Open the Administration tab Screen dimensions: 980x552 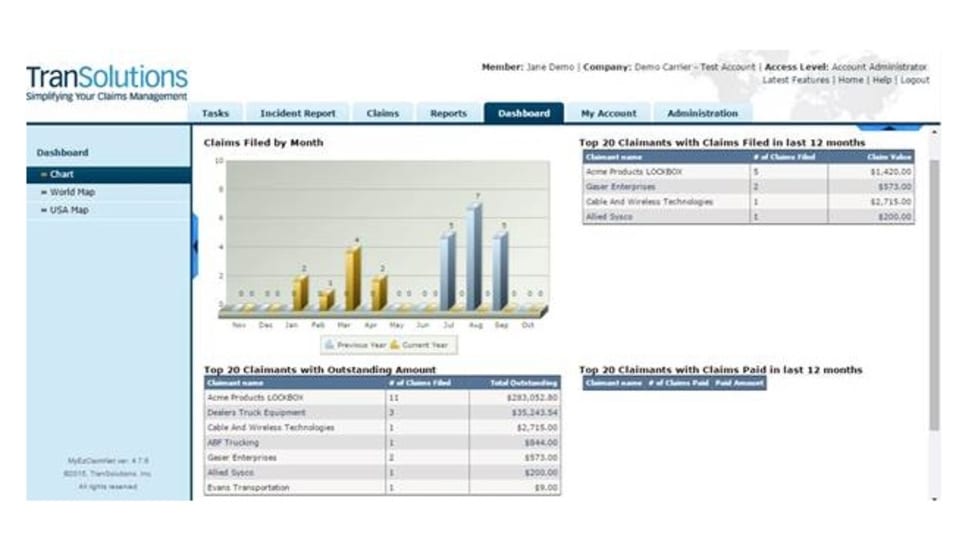702,114
